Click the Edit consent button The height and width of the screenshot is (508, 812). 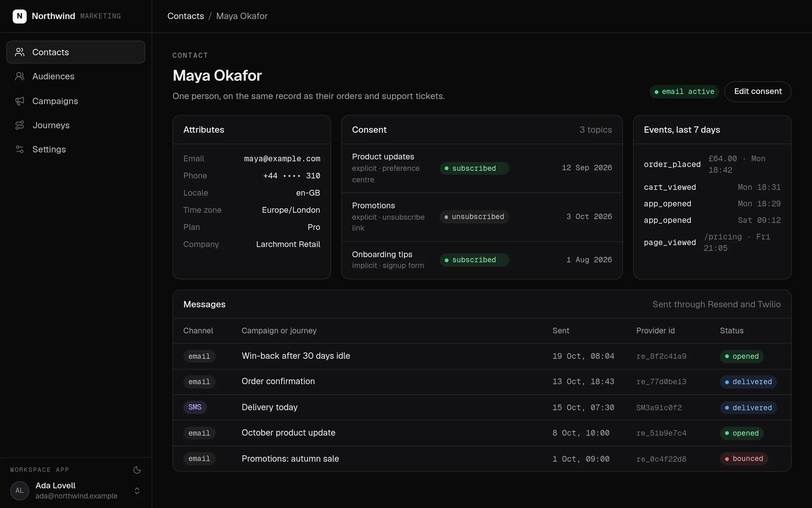(758, 91)
